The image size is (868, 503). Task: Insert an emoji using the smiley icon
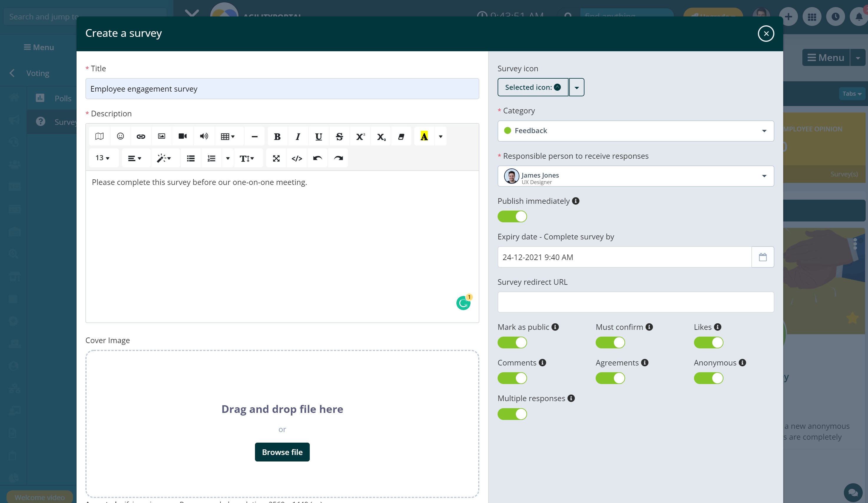(x=120, y=136)
